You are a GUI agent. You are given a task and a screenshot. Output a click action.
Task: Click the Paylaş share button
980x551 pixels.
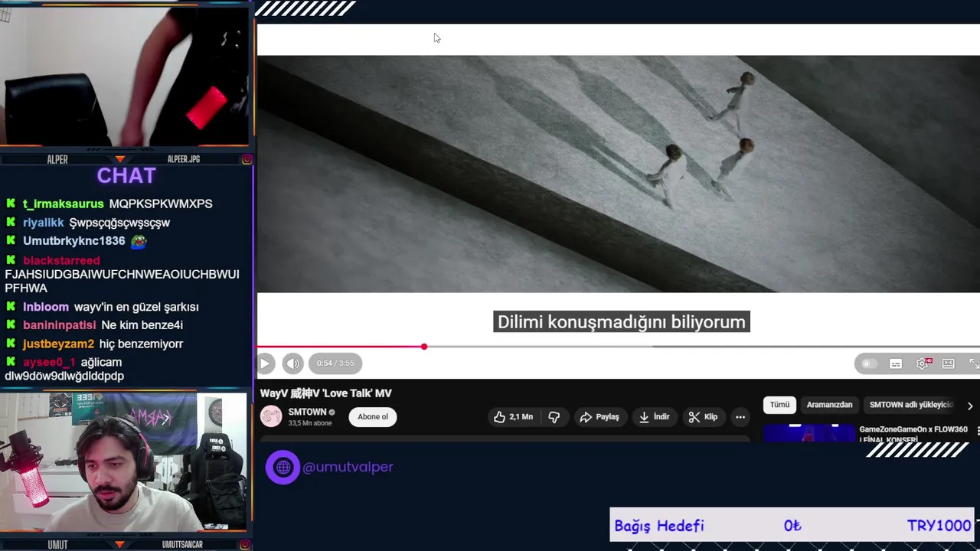(599, 416)
